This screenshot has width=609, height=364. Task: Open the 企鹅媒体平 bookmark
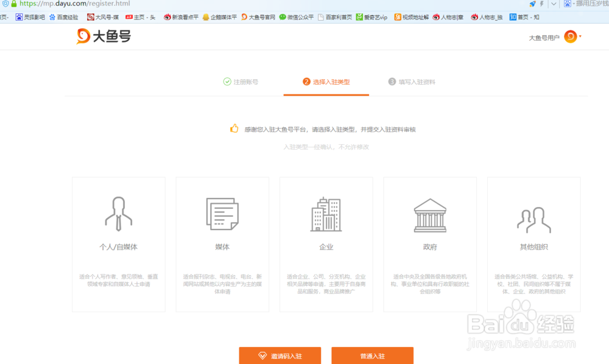pos(219,17)
